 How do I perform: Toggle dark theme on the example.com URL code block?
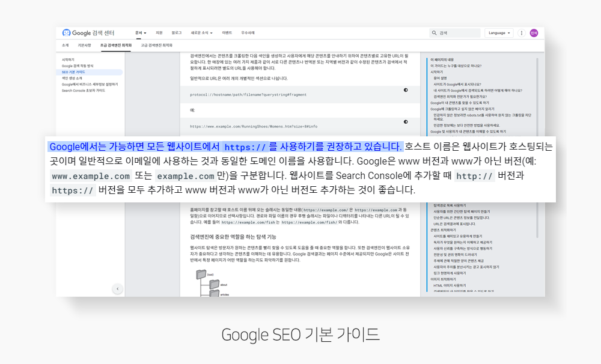tap(406, 122)
